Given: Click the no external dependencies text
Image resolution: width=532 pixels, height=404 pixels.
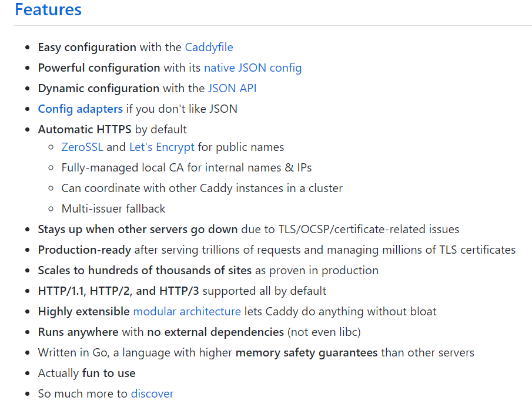Looking at the screenshot, I should [216, 332].
